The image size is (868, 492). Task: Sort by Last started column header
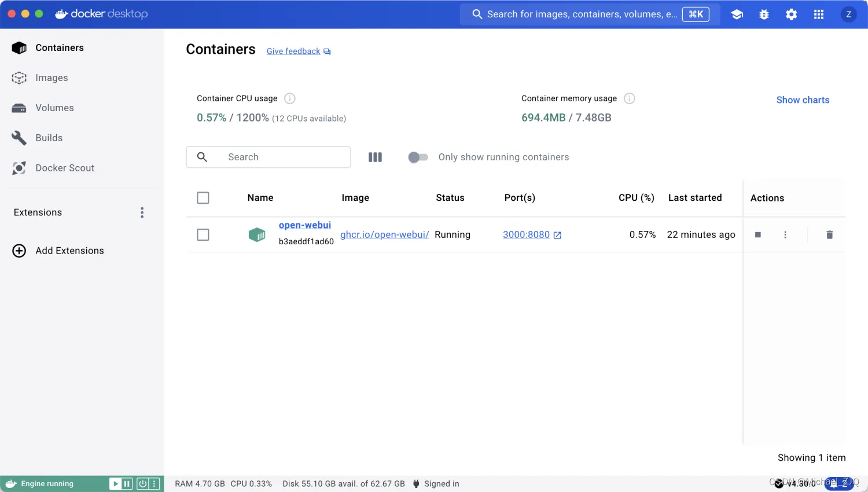[x=695, y=198]
